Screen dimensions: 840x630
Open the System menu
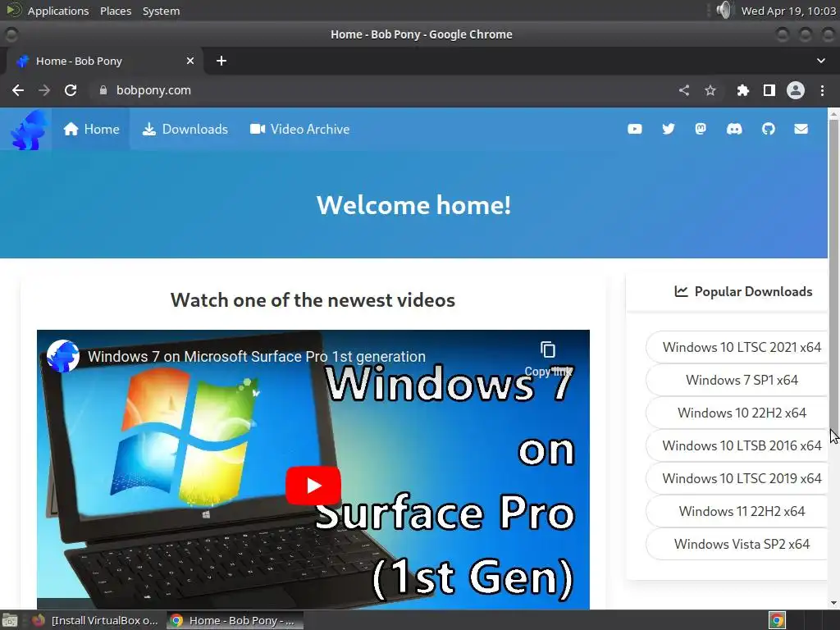click(161, 11)
